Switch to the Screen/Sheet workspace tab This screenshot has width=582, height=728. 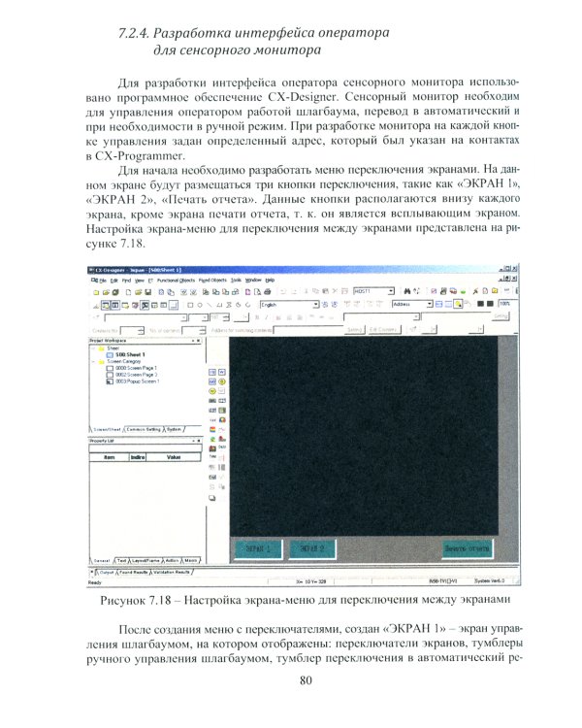click(x=107, y=429)
